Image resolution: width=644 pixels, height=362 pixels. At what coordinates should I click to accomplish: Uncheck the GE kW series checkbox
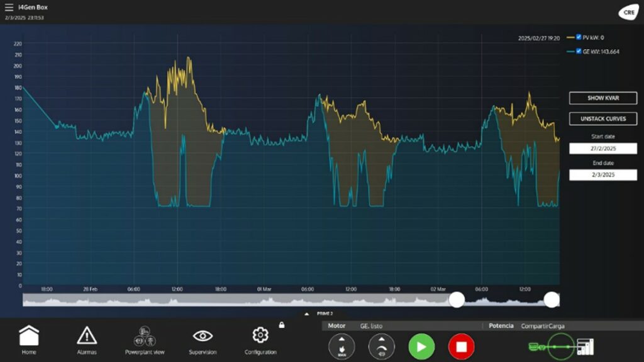pyautogui.click(x=579, y=51)
